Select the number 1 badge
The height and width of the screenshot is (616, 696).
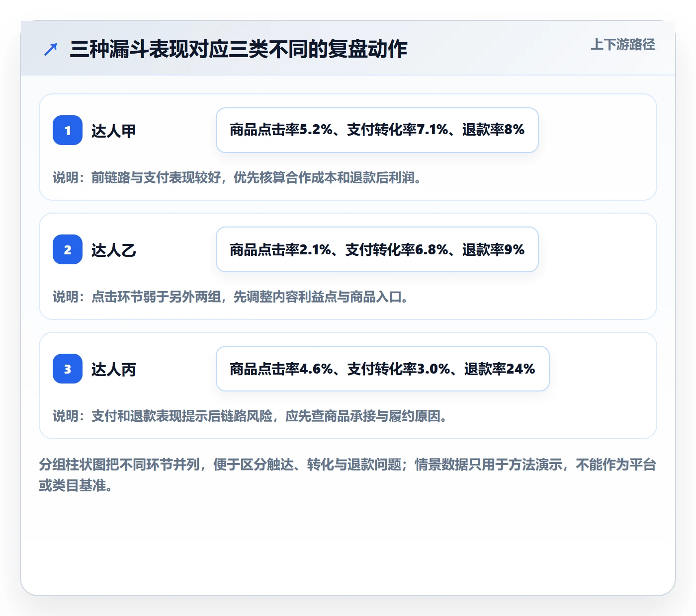coord(68,130)
